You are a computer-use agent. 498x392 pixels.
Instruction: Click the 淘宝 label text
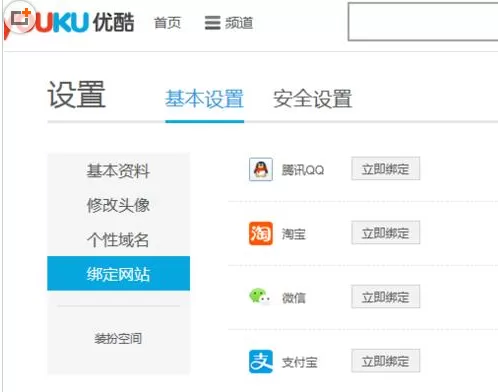pos(294,234)
